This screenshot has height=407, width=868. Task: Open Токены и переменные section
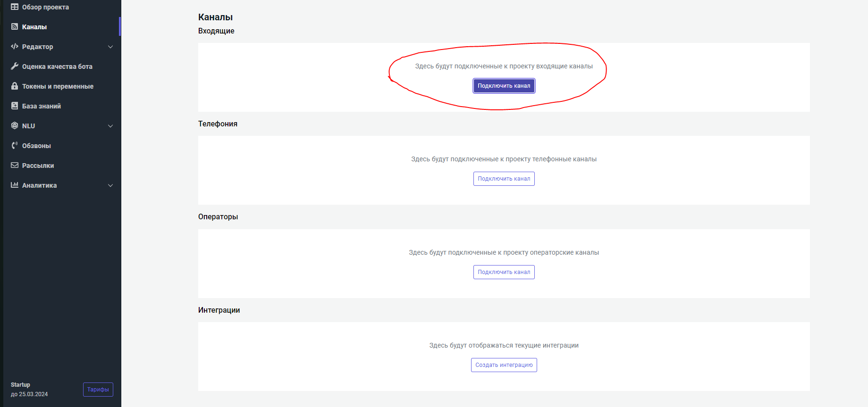[x=58, y=86]
